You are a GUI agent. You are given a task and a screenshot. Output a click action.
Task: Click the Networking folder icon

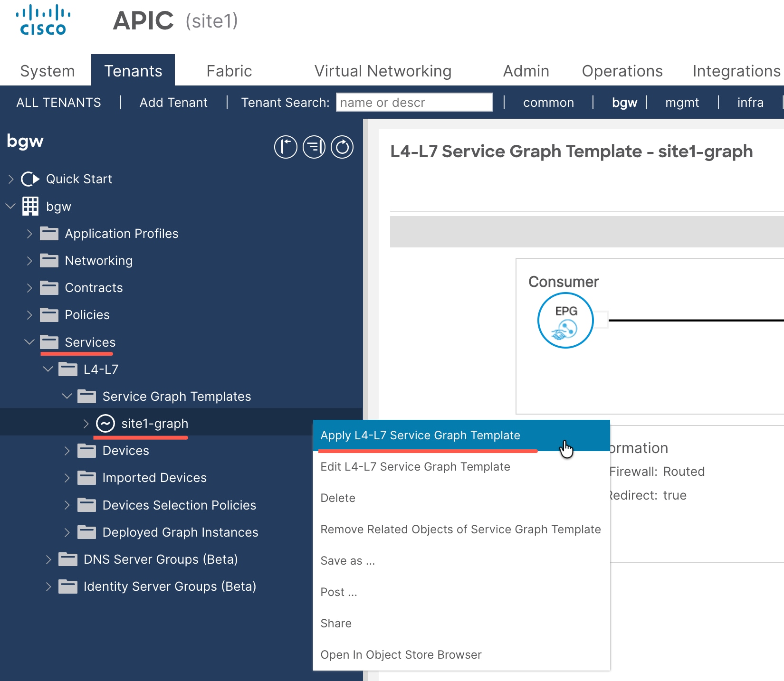tap(49, 261)
